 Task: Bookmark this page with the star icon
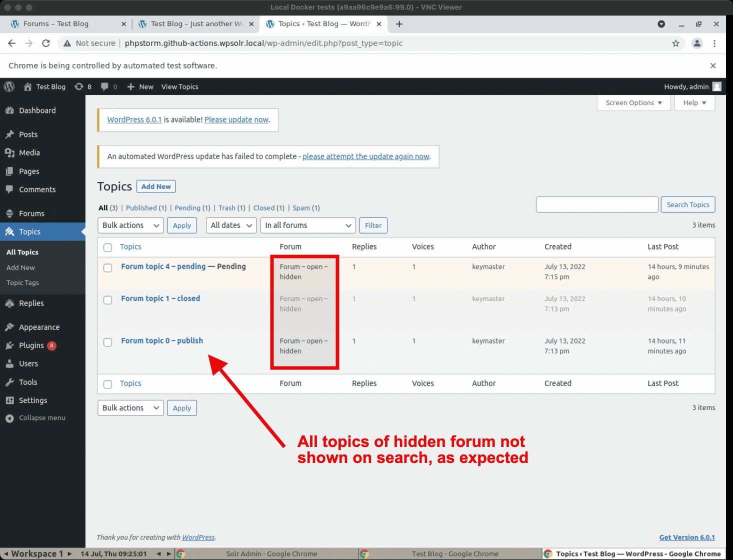(x=675, y=43)
